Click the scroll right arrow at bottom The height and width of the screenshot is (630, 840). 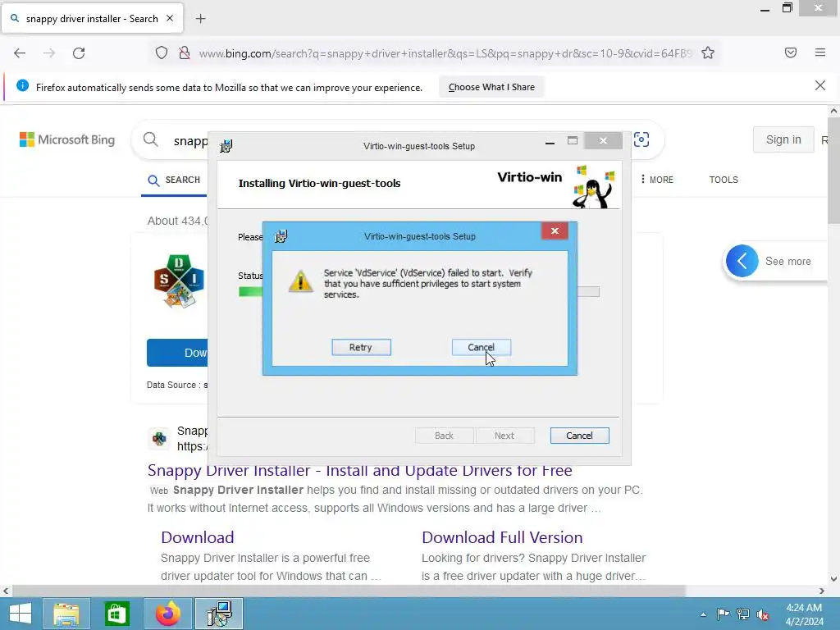click(822, 591)
